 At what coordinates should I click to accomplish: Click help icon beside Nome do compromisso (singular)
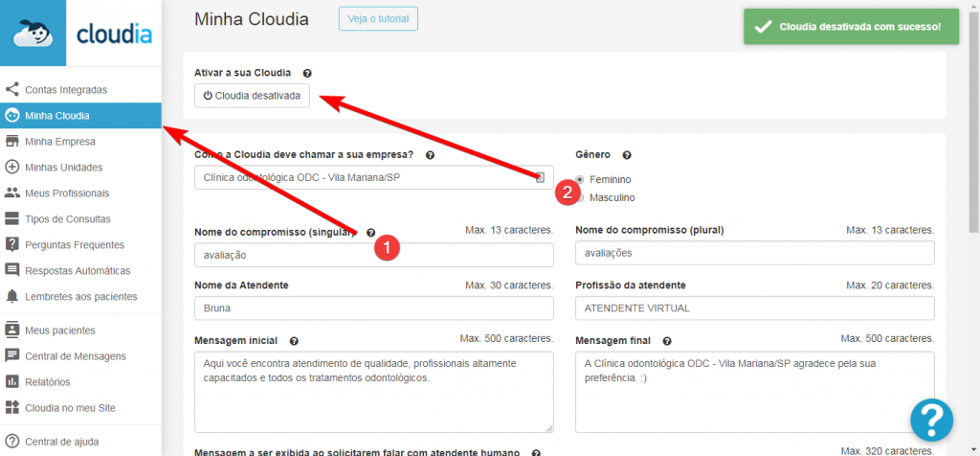click(x=370, y=233)
